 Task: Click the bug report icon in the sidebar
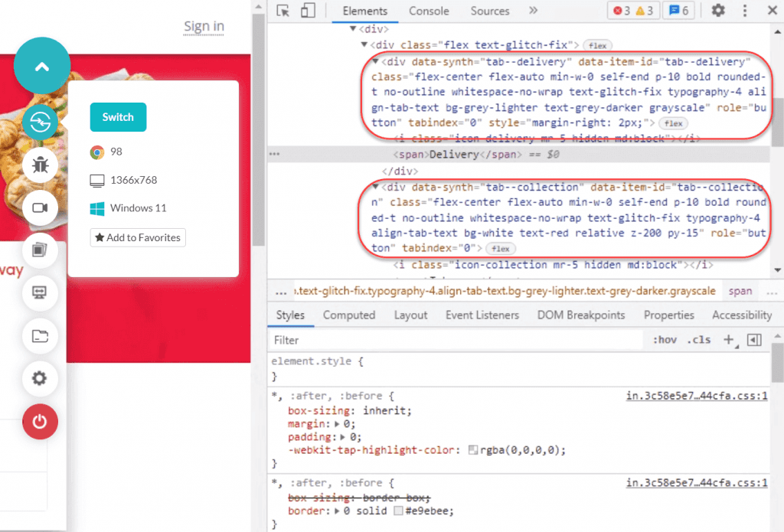[x=41, y=165]
